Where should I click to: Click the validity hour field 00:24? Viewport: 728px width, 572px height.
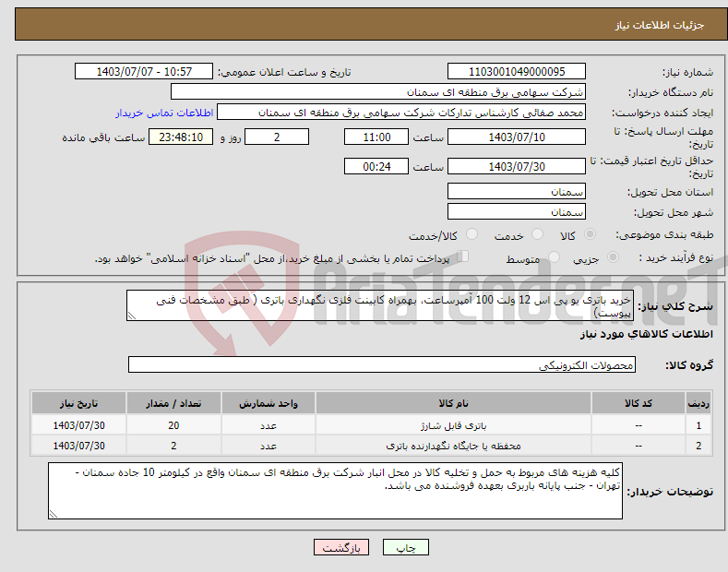coord(376,166)
